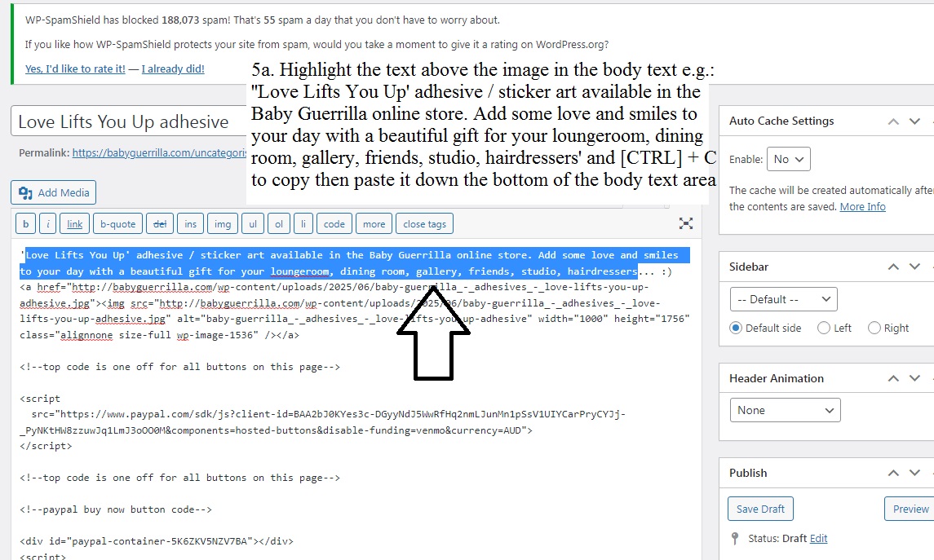Click the Header Animation panel heading

point(776,378)
